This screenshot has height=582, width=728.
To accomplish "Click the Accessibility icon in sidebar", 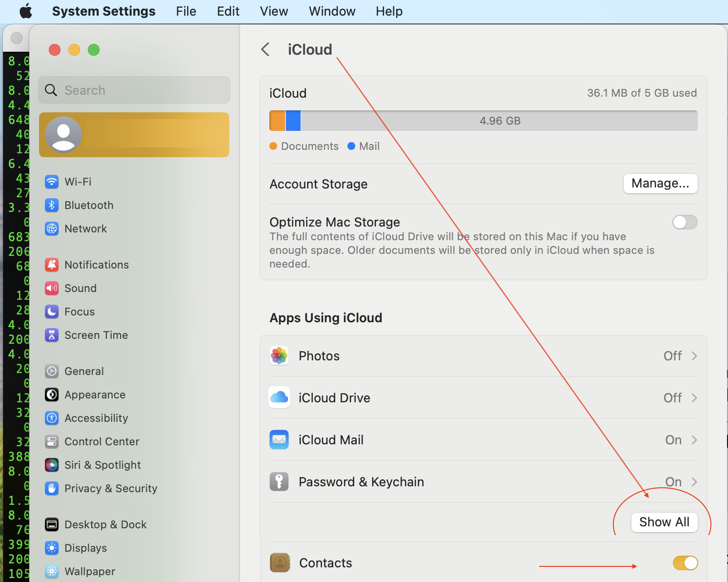I will (52, 418).
